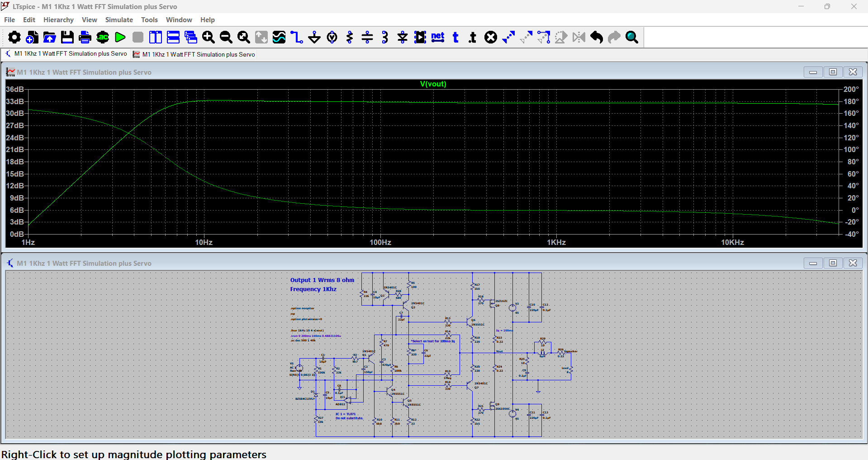Open the Window menu
Viewport: 868px width, 460px height.
(179, 20)
